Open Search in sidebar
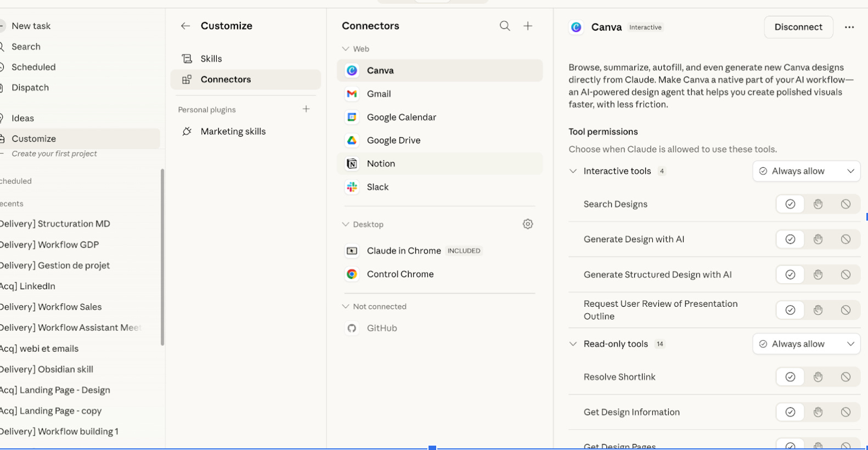This screenshot has width=868, height=450. (26, 47)
